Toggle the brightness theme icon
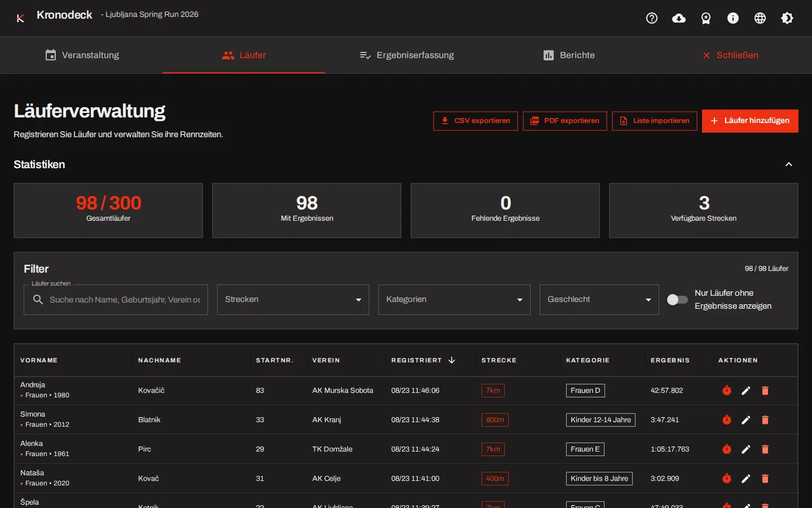Image resolution: width=812 pixels, height=508 pixels. [787, 18]
